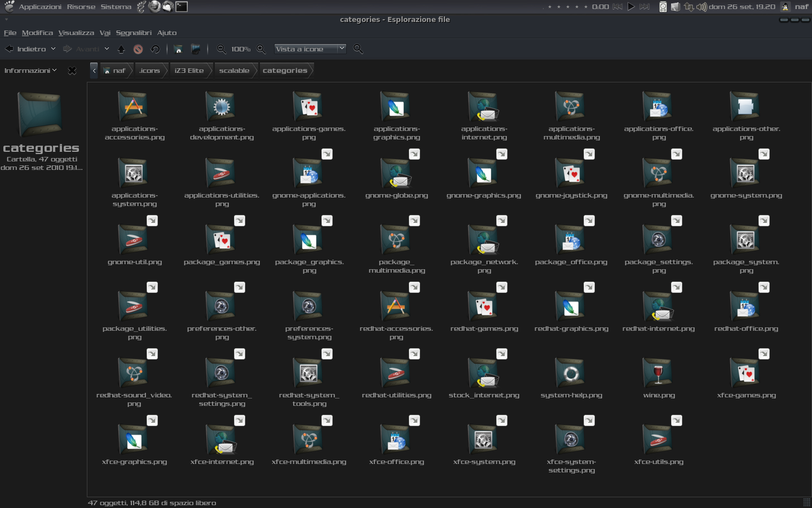Click the categories folder icon in sidebar

39,113
